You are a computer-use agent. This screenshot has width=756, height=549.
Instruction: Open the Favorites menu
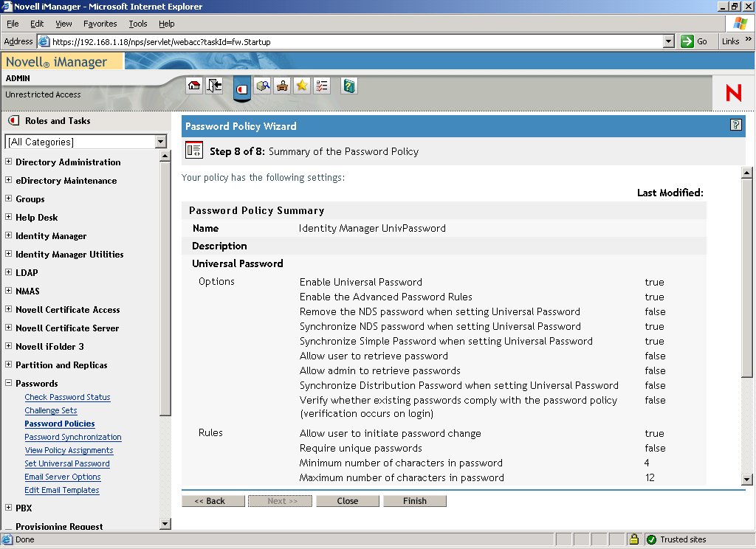tap(100, 23)
